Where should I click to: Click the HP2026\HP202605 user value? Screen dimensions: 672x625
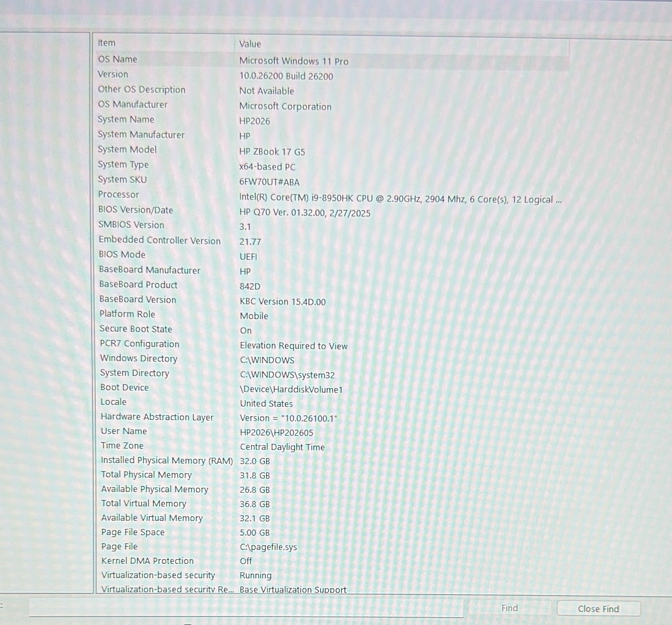click(277, 433)
